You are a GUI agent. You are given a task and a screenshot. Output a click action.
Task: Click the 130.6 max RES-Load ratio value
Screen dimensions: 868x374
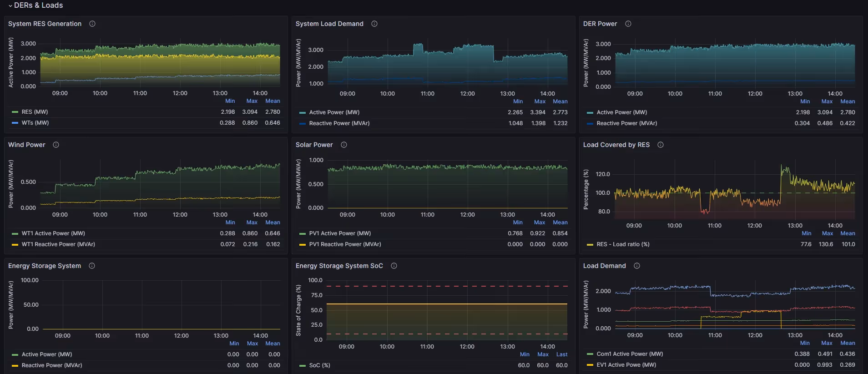(826, 244)
